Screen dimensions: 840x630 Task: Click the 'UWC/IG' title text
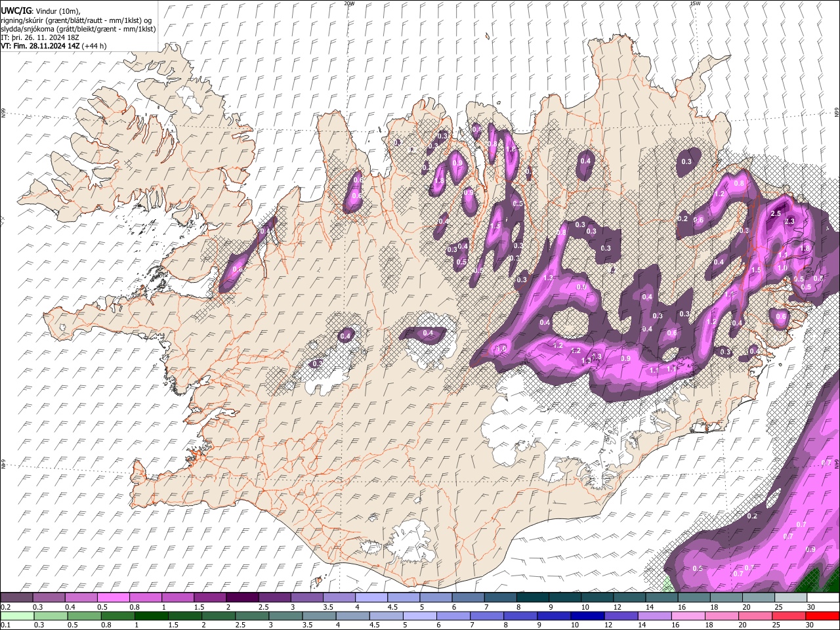(15, 11)
